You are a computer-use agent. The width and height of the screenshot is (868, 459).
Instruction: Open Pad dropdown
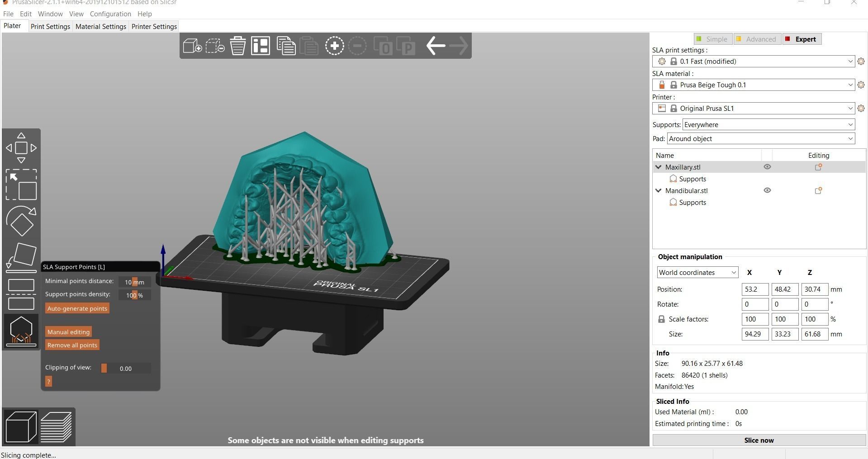tap(761, 138)
